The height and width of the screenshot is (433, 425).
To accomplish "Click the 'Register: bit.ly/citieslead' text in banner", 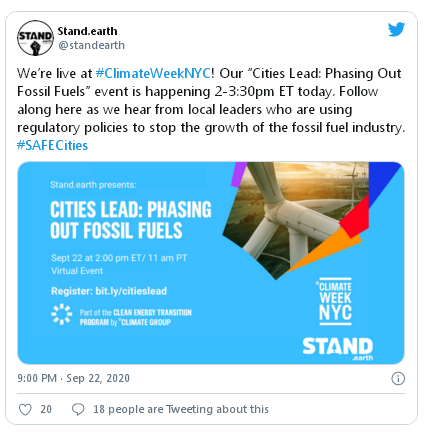I will point(109,291).
